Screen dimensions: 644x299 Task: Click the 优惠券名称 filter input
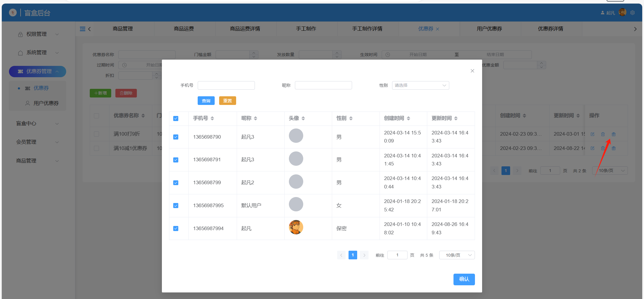(147, 55)
